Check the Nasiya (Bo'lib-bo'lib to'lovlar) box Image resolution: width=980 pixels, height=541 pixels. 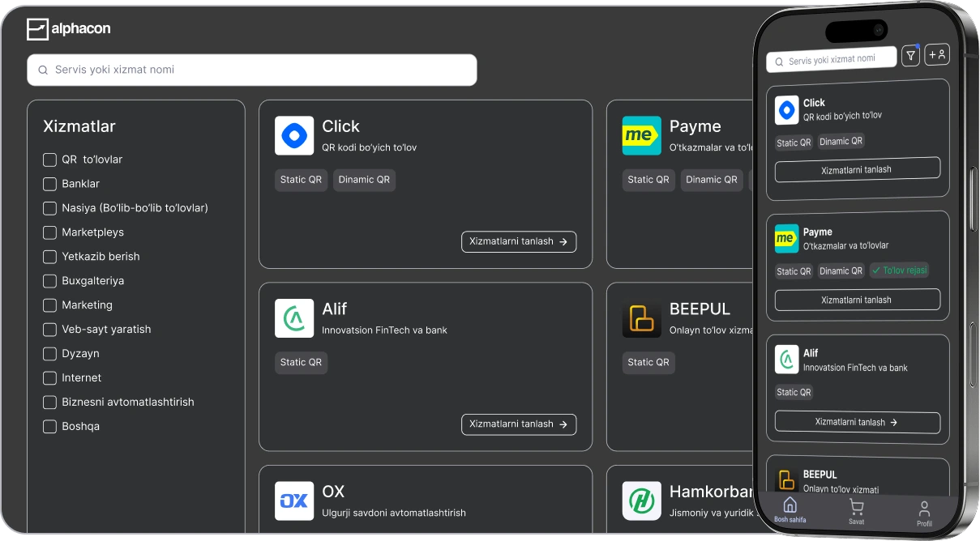click(49, 208)
